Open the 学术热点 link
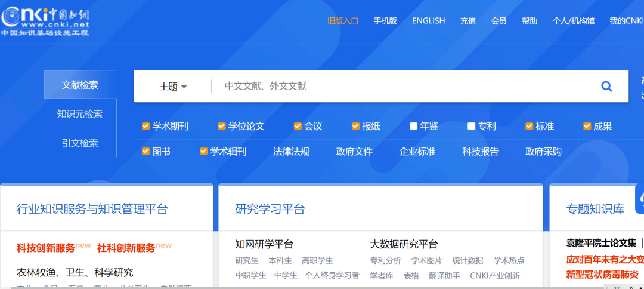644x289 pixels. coord(509,260)
